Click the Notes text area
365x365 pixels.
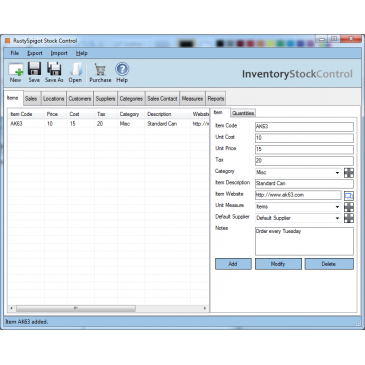pos(304,242)
